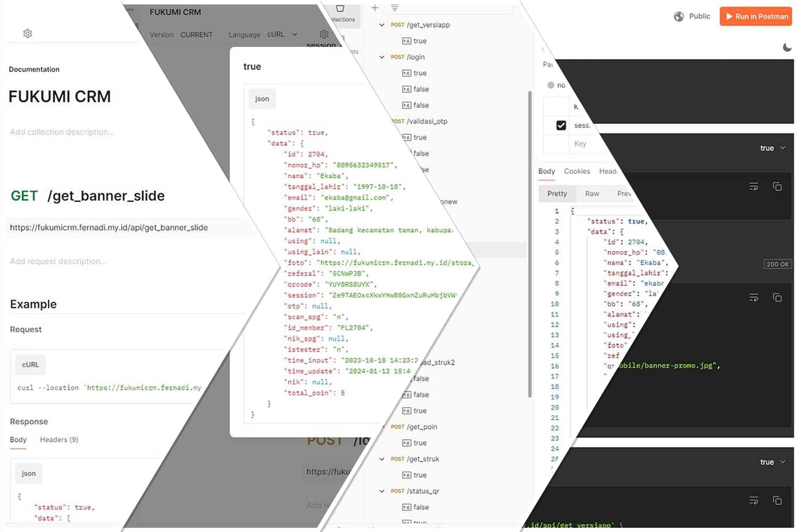Click the bottommost copy icon in dark panel
The width and height of the screenshot is (798, 532).
[x=777, y=500]
